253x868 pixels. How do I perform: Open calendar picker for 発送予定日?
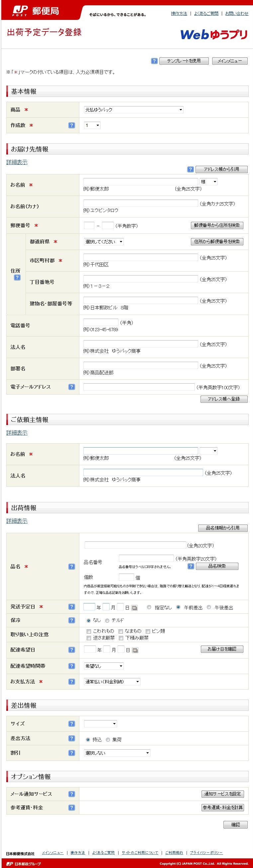tap(134, 607)
